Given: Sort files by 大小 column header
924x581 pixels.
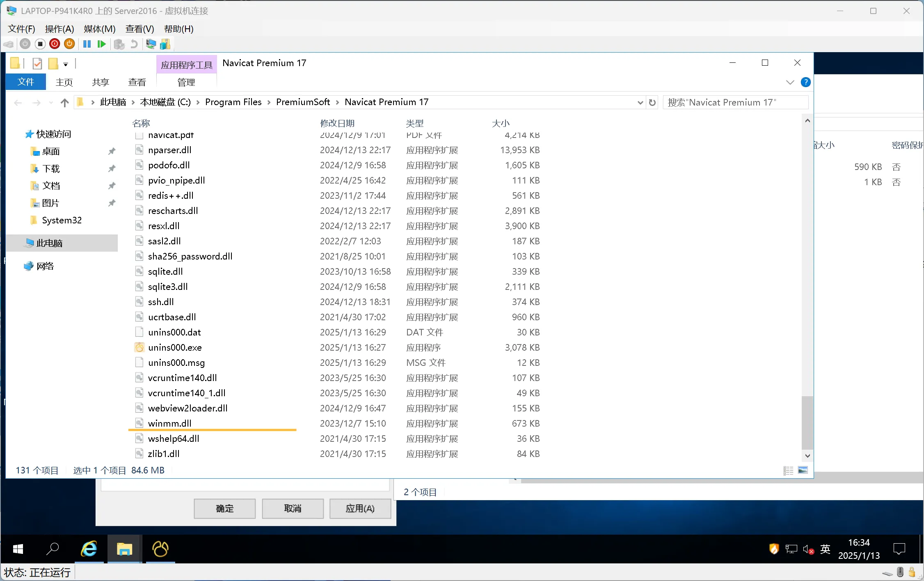Looking at the screenshot, I should tap(501, 123).
